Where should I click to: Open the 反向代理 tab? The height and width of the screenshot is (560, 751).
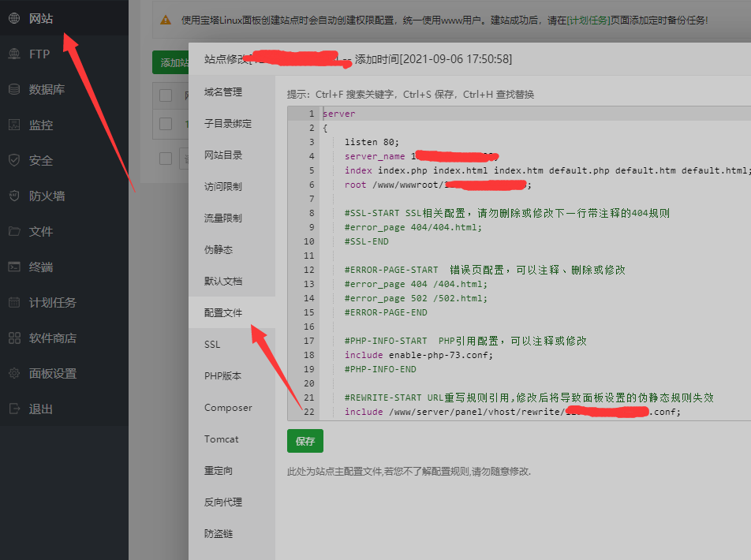(223, 502)
